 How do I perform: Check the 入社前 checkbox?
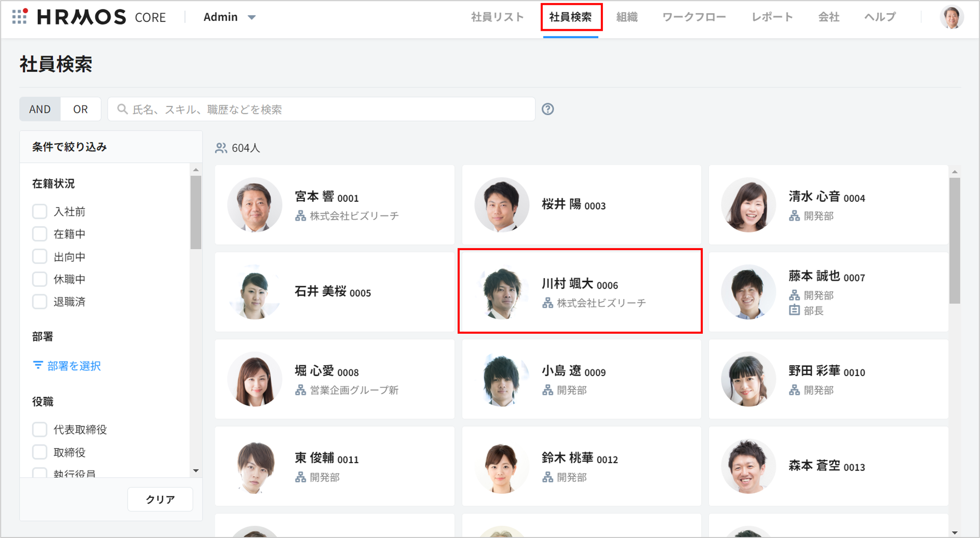coord(40,212)
